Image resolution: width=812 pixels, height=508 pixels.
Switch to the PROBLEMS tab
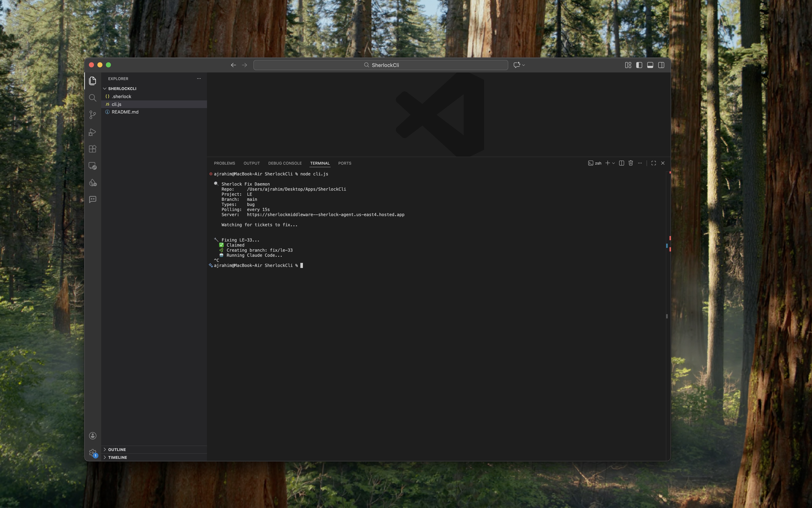click(x=224, y=163)
